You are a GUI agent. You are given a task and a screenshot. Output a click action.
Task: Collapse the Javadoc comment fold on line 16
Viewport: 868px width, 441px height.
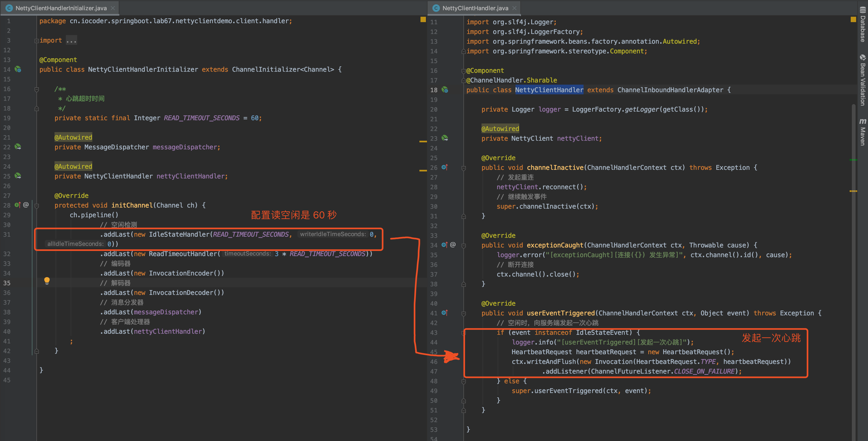(x=37, y=89)
